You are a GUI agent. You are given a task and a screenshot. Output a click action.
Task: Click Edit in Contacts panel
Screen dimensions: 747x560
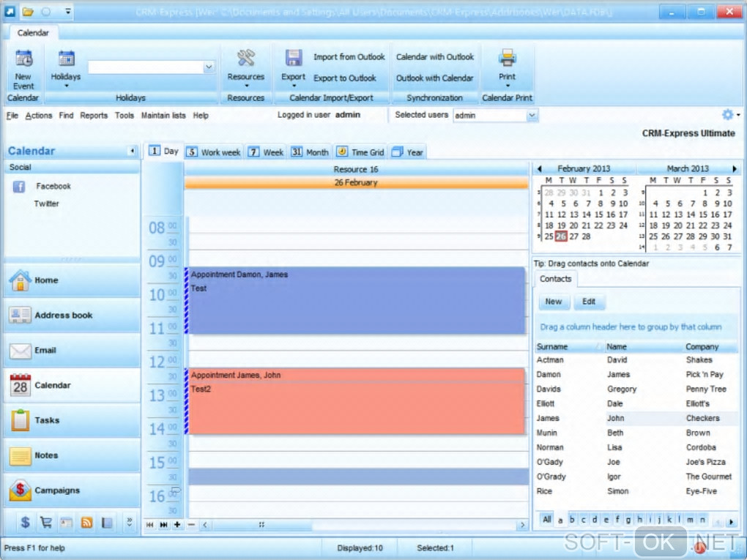(589, 302)
